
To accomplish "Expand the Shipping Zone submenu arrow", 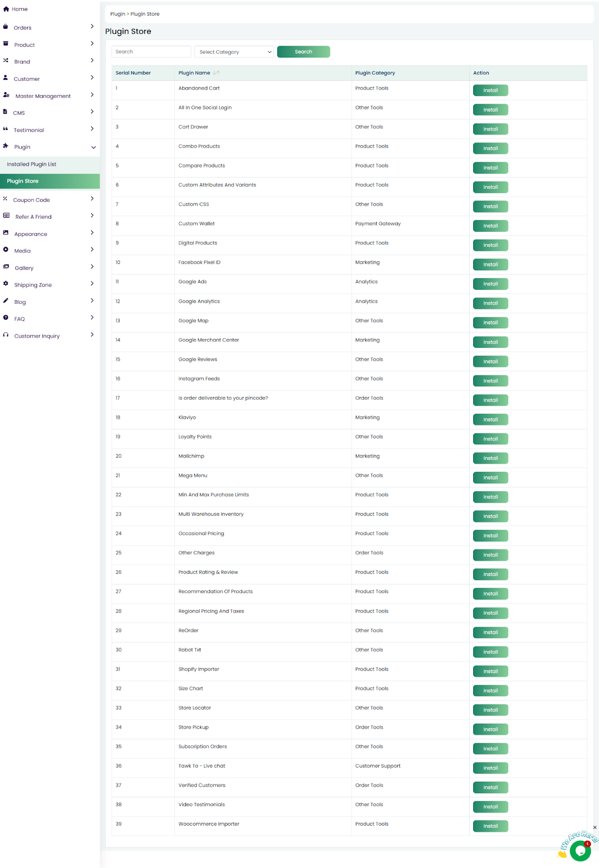I will [92, 284].
